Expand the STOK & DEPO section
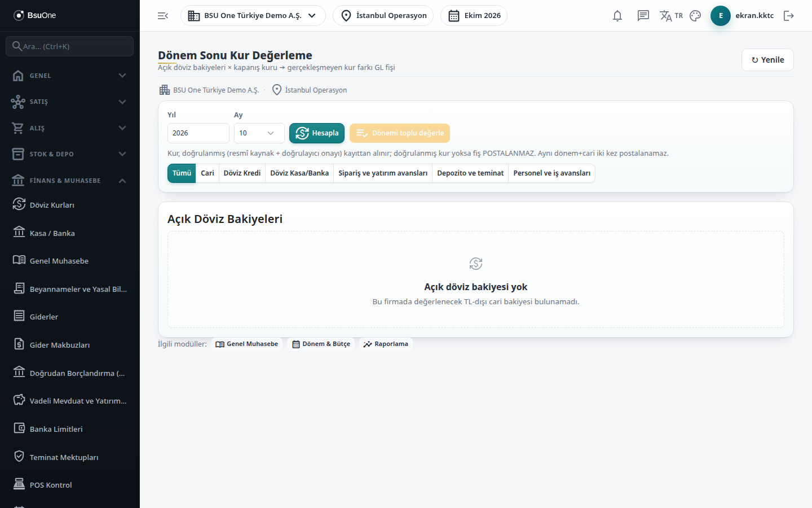Screen dimensions: 812x508 70,154
